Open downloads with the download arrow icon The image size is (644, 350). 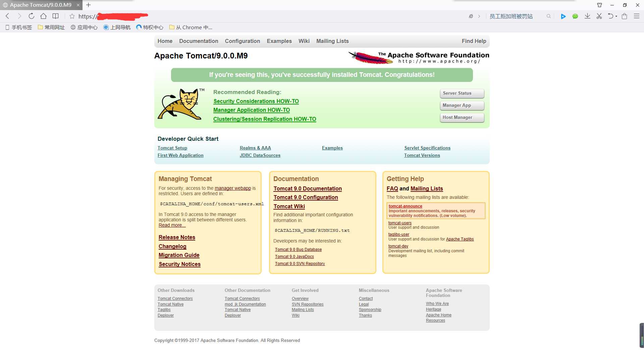click(x=587, y=16)
